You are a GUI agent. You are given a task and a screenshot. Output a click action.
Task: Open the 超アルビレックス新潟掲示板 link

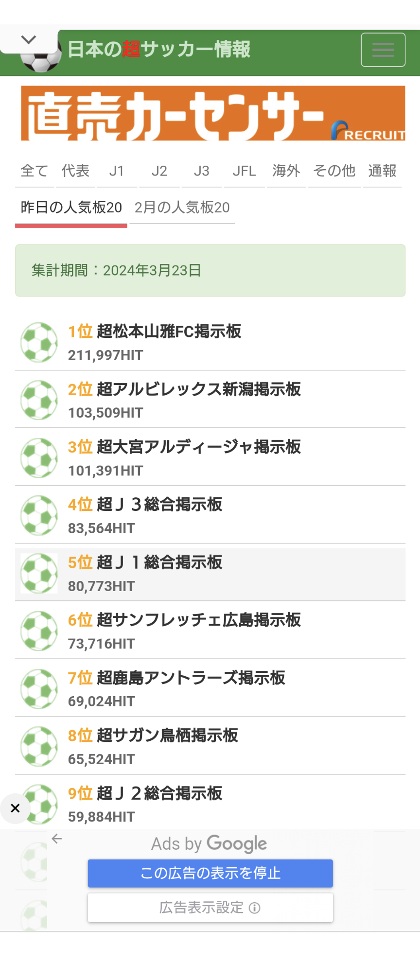[x=198, y=389]
